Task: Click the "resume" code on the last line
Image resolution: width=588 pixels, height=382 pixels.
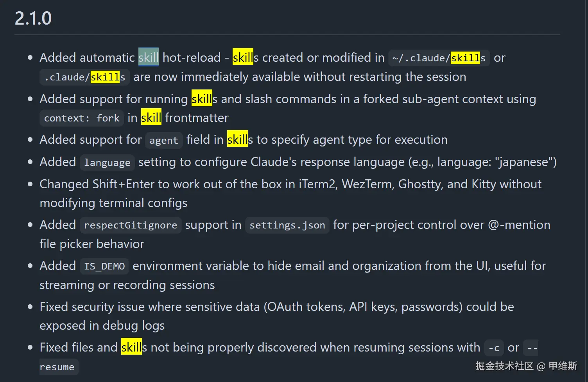Action: point(57,367)
